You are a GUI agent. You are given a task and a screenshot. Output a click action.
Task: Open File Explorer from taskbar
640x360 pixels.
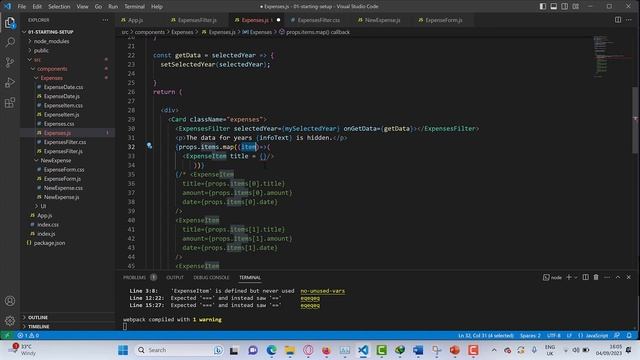click(290, 350)
